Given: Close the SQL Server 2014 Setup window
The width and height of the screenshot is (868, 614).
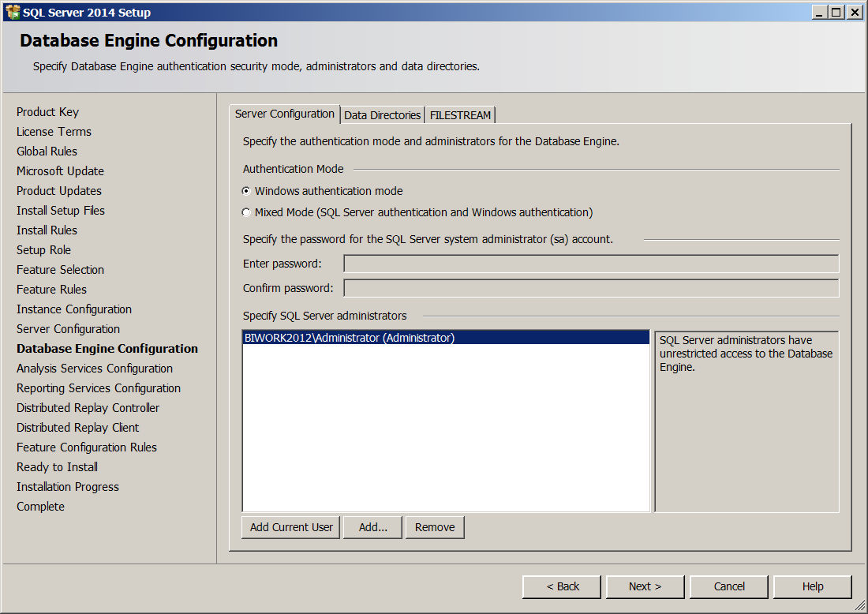Looking at the screenshot, I should click(854, 12).
